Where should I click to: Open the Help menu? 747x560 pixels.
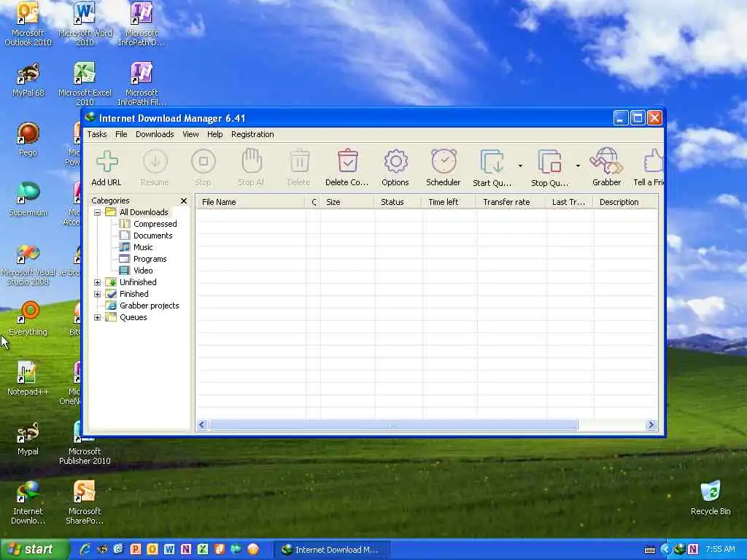click(215, 134)
